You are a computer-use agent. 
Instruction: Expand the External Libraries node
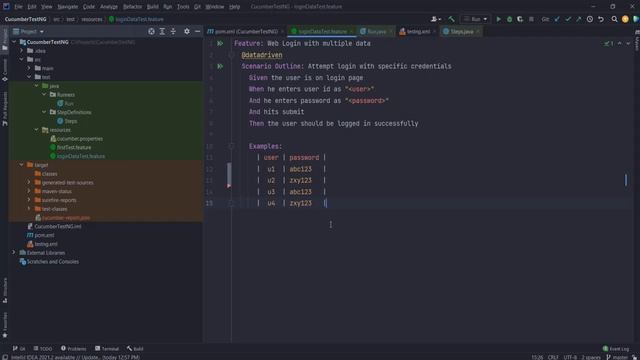(x=14, y=252)
